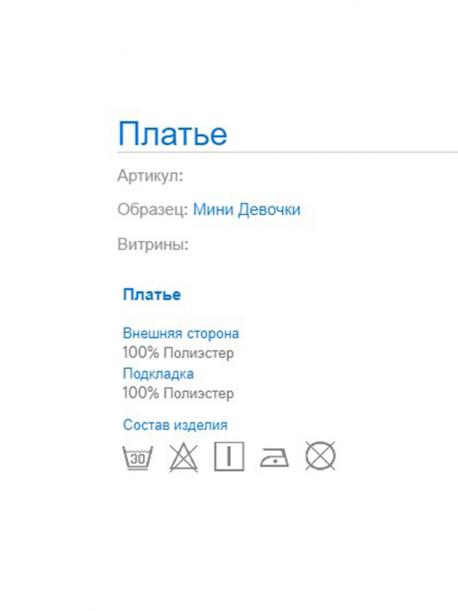Viewport: 458px width, 611px height.
Task: Click the large Платье heading
Action: pyautogui.click(x=172, y=134)
